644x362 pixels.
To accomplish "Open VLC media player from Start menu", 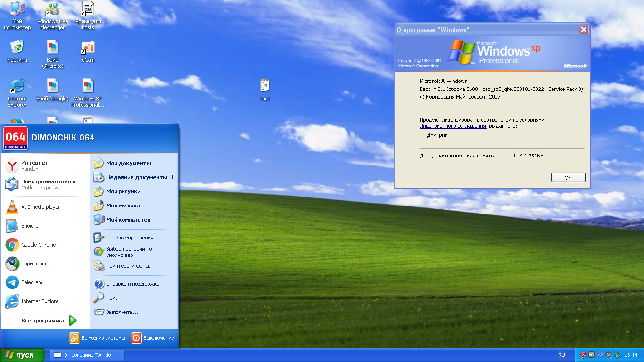I will click(40, 207).
